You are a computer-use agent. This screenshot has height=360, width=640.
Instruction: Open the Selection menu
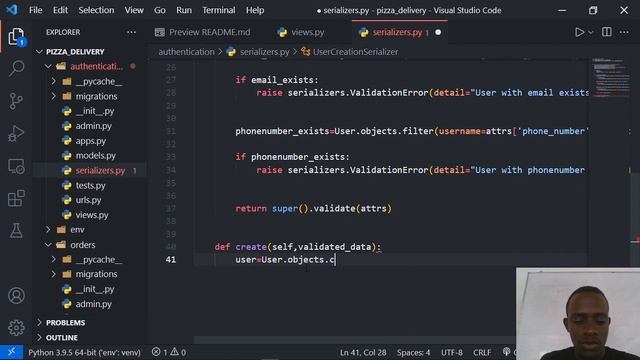click(96, 10)
